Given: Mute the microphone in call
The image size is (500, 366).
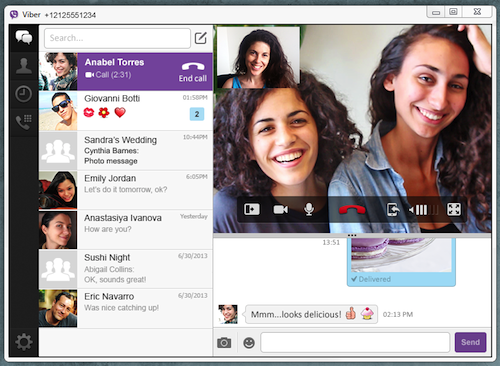Looking at the screenshot, I should [x=309, y=210].
